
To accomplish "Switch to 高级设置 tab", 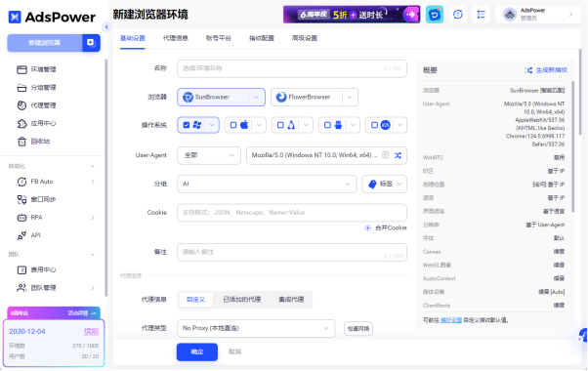I will [305, 38].
